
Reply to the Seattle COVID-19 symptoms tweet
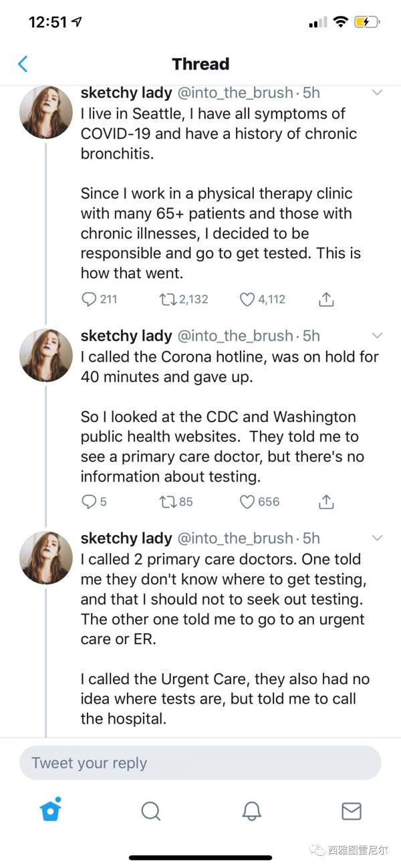tap(90, 299)
